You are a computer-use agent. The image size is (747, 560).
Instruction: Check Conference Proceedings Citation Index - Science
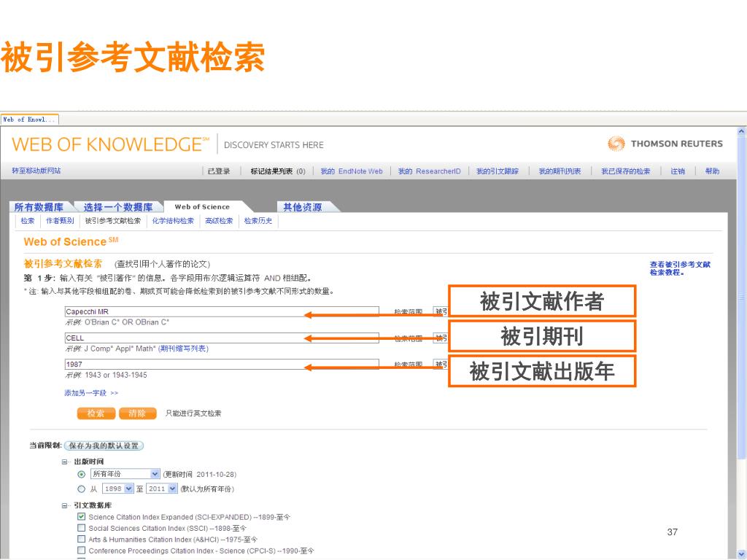click(x=82, y=551)
